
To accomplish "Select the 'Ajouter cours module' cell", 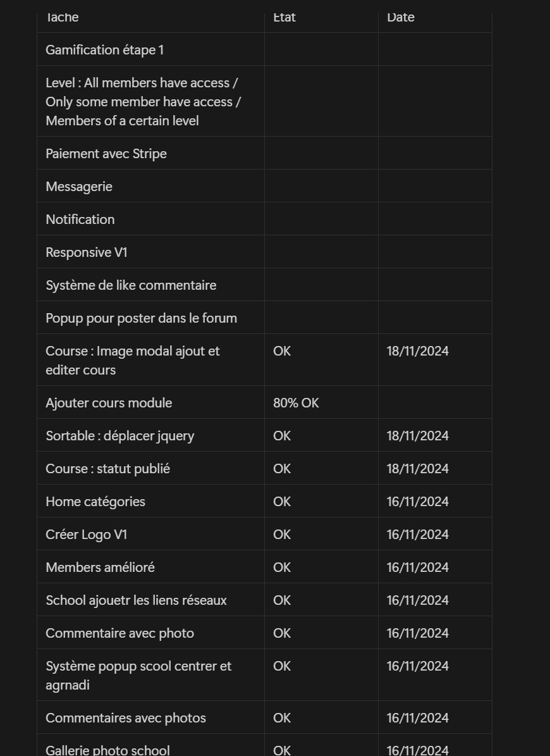I will [150, 402].
